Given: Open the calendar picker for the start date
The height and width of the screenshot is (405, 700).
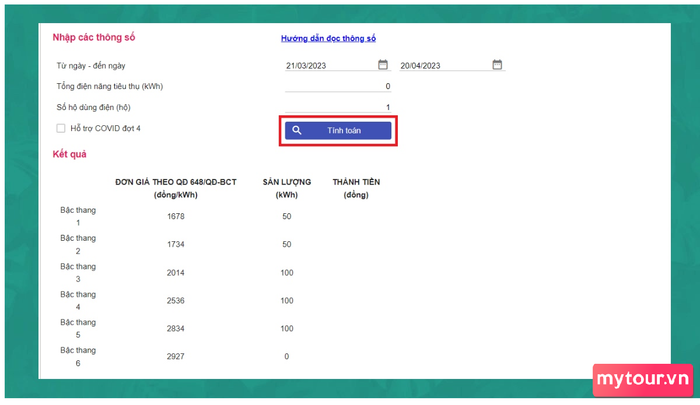Looking at the screenshot, I should tap(383, 65).
